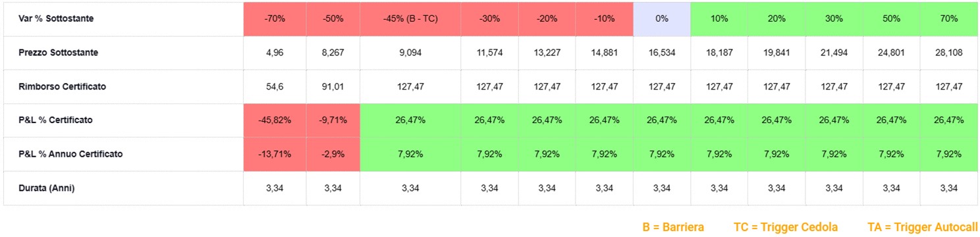
Task: Click the 0% neutral header cell
Action: 662,19
